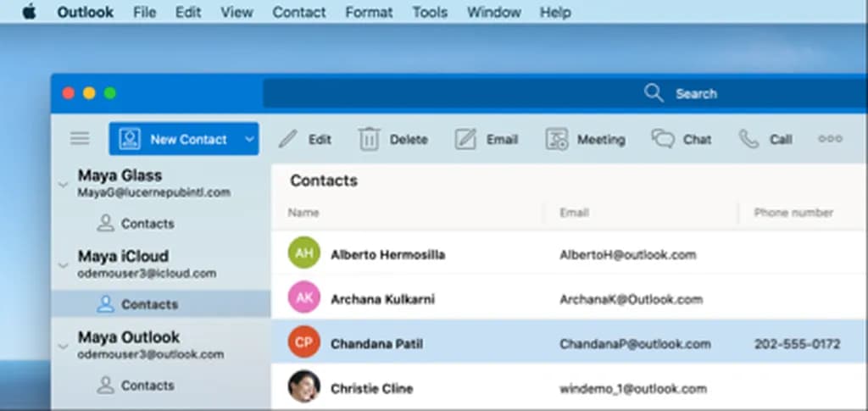Collapse the Maya iCloud account section

tap(62, 264)
